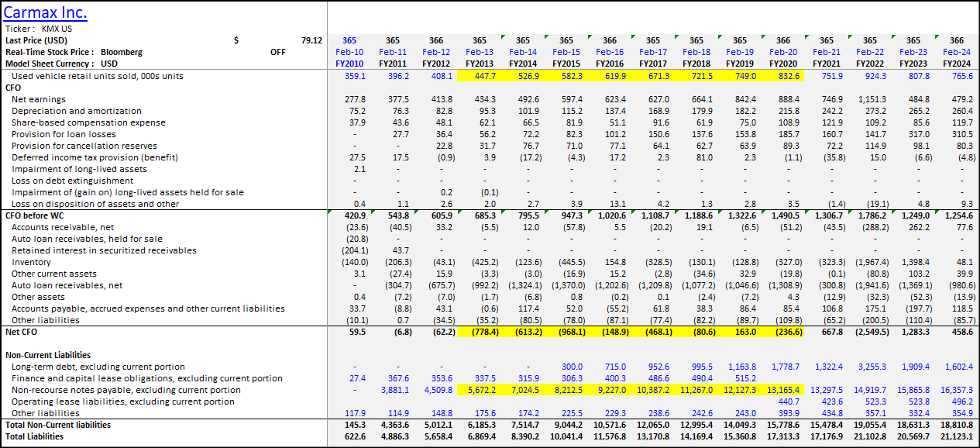Select Non-recourse notes payable label
The width and height of the screenshot is (980, 448).
pyautogui.click(x=126, y=390)
